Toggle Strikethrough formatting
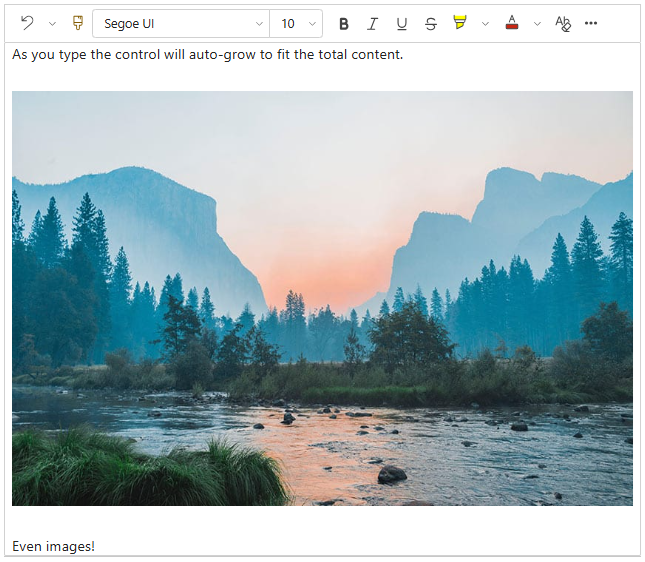This screenshot has height=562, width=645. point(431,24)
